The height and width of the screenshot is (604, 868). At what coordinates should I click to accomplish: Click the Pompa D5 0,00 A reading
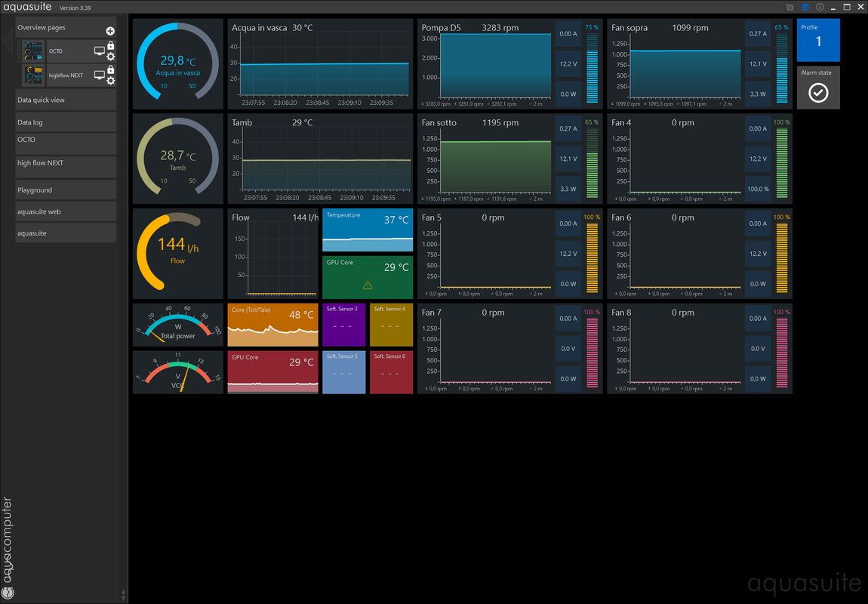(568, 34)
